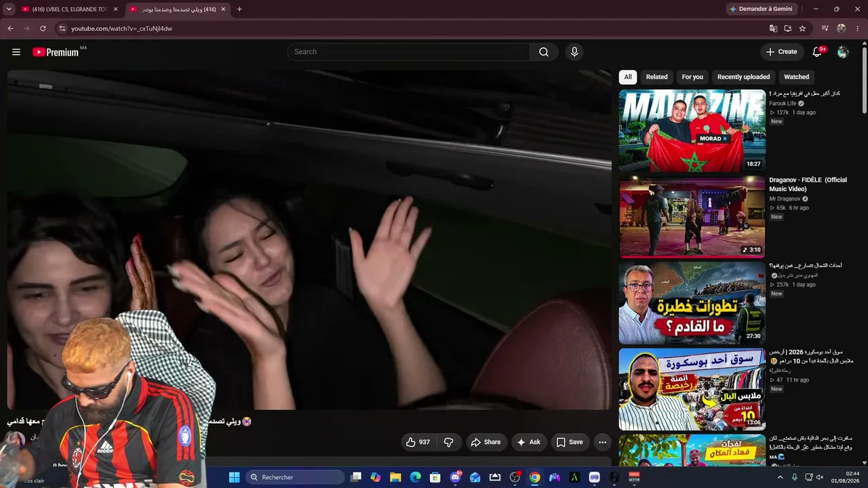Open Microsoft Store from the taskbar
The image size is (868, 488).
tap(435, 477)
